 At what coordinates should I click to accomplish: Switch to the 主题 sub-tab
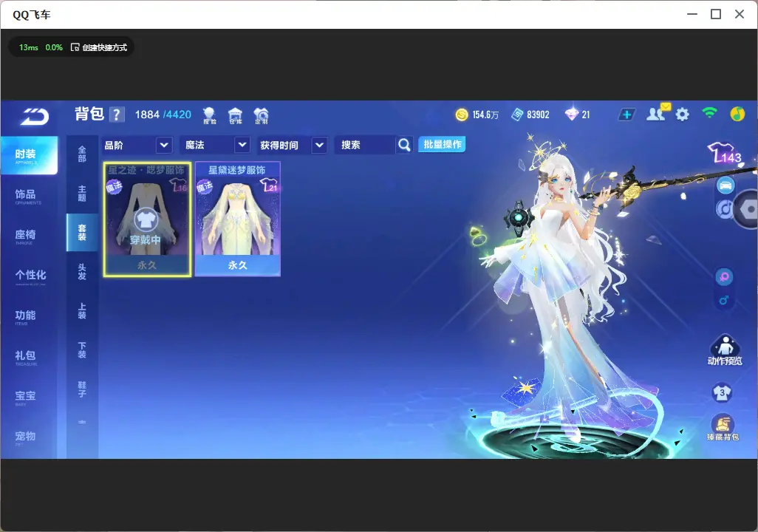coord(82,194)
